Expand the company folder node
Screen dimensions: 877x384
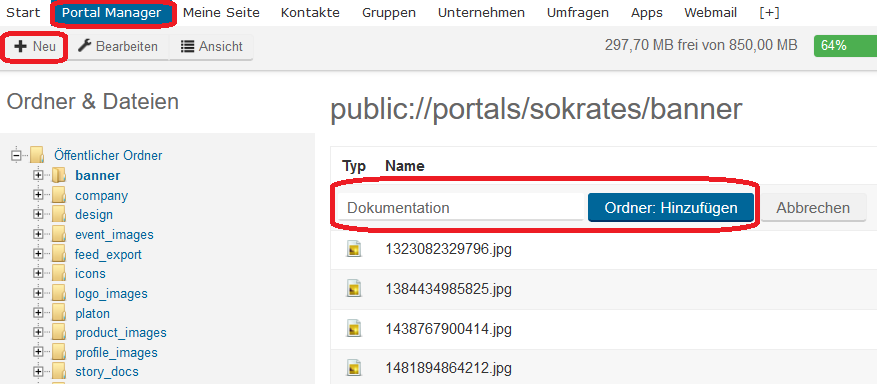[38, 195]
